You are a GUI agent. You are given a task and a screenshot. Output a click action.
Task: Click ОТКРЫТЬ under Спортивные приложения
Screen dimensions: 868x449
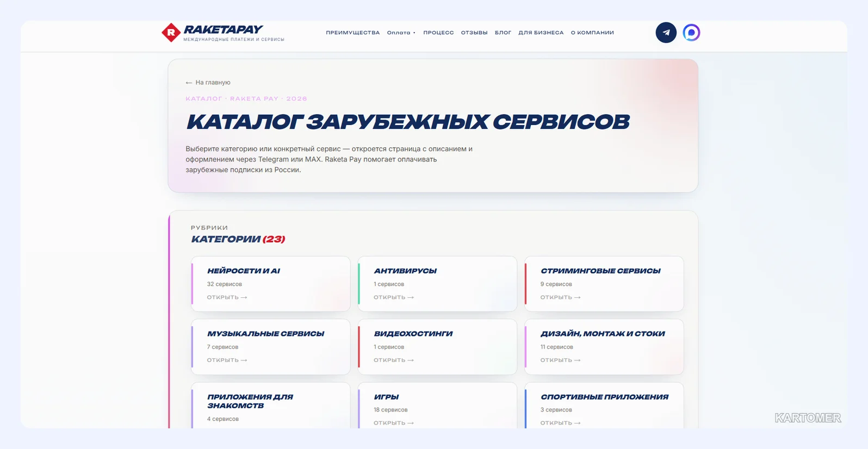(560, 423)
